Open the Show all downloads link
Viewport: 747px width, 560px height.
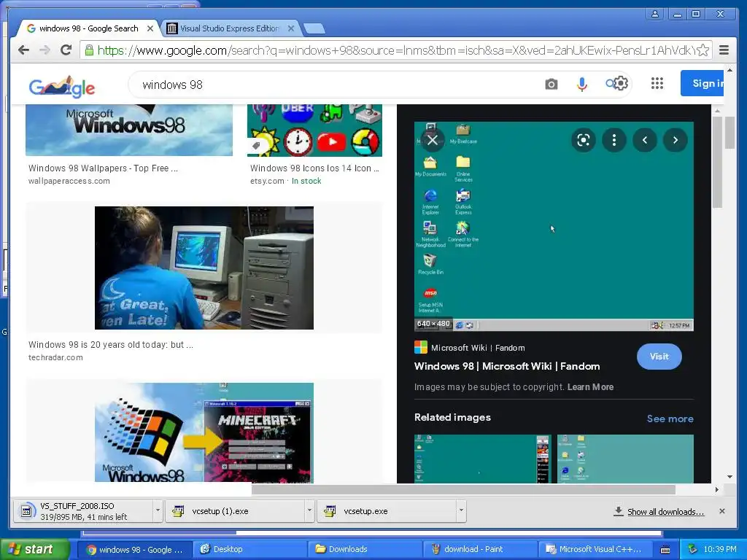[x=665, y=511]
